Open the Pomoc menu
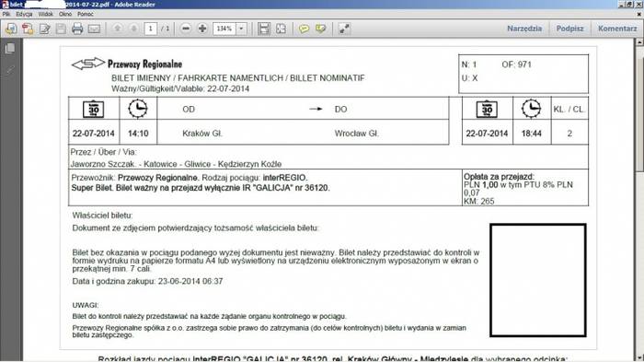The image size is (644, 362). 86,14
